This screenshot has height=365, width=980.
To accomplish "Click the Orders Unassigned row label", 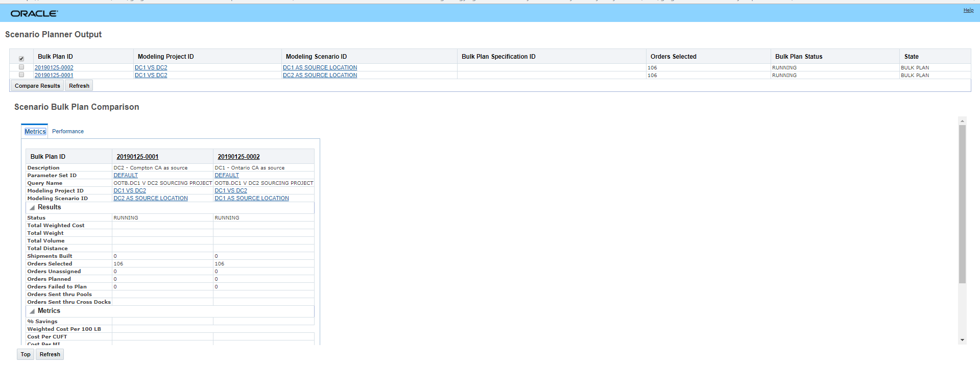I will tap(54, 271).
